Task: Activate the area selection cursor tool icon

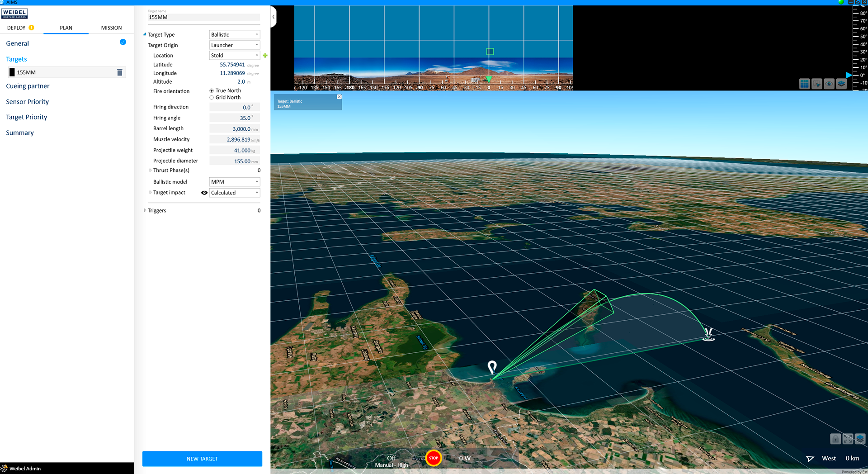Action: (816, 84)
